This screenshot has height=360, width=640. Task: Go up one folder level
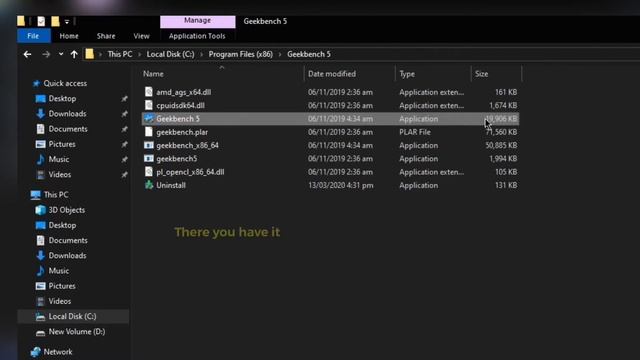click(74, 54)
